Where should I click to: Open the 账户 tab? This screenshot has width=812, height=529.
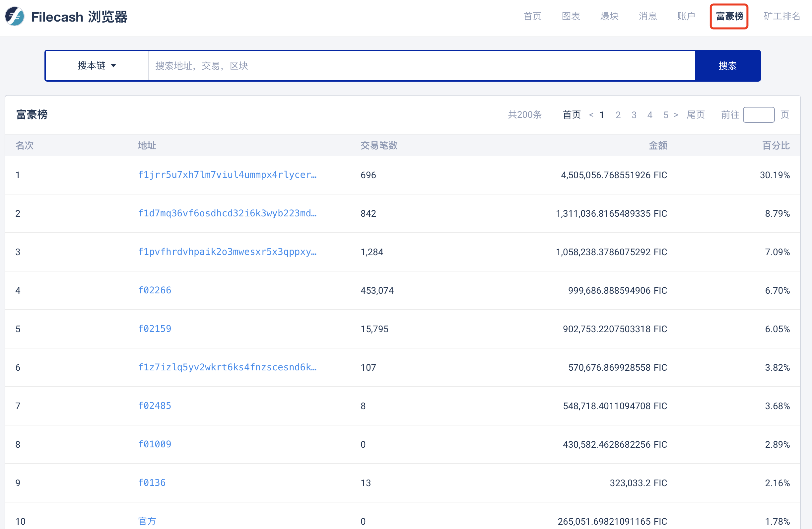point(686,16)
